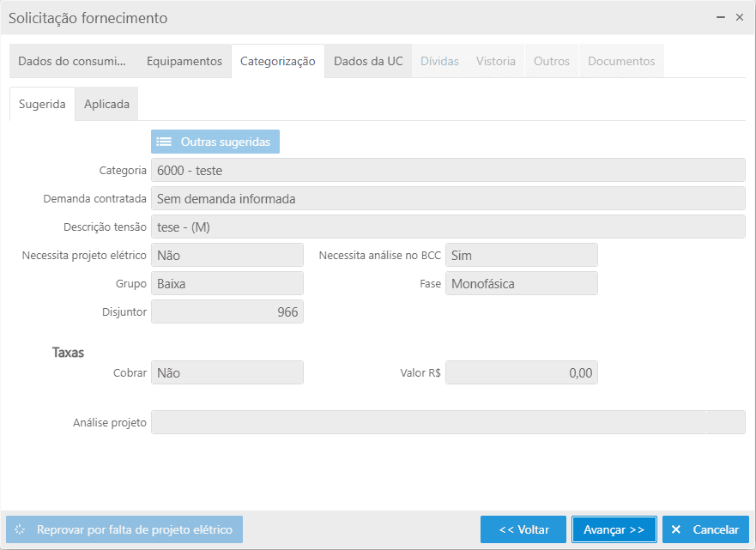The width and height of the screenshot is (756, 550).
Task: Close the Solicitação fornecimento dialog
Action: 740,17
